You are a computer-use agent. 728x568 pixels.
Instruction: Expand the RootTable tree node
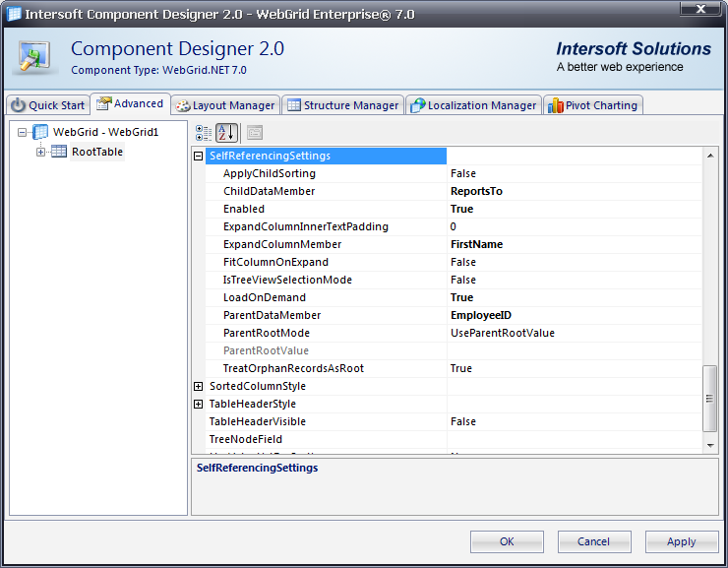pos(41,152)
